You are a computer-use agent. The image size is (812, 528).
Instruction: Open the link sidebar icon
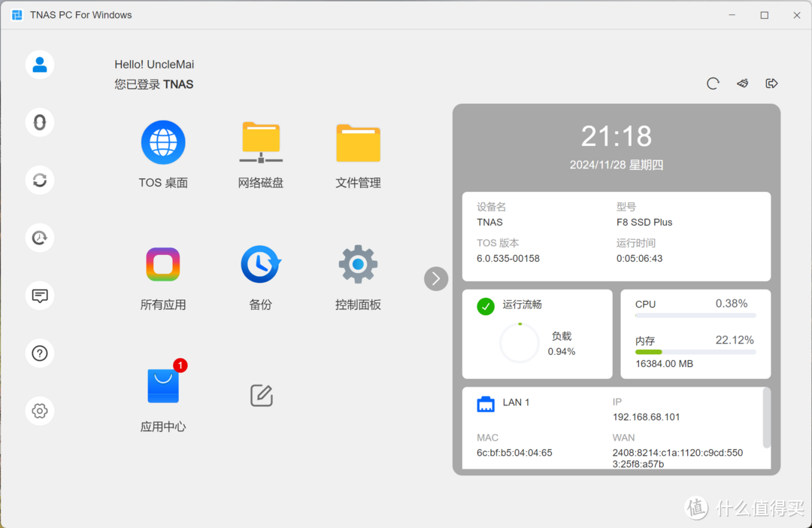coord(40,123)
